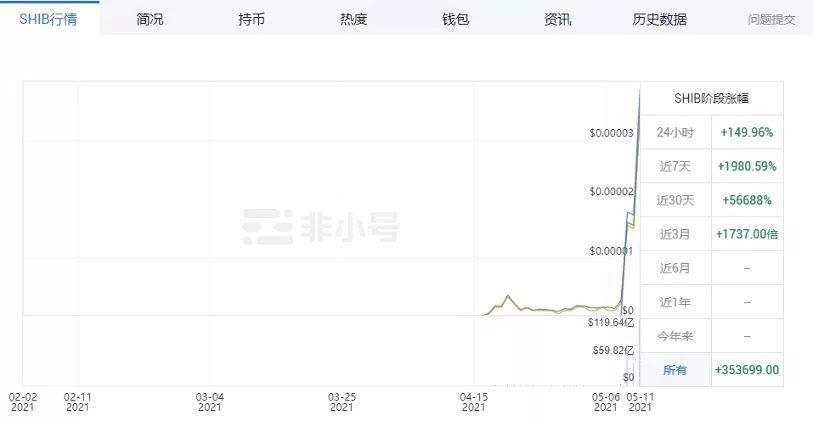Open the 热度 tab

click(x=354, y=20)
